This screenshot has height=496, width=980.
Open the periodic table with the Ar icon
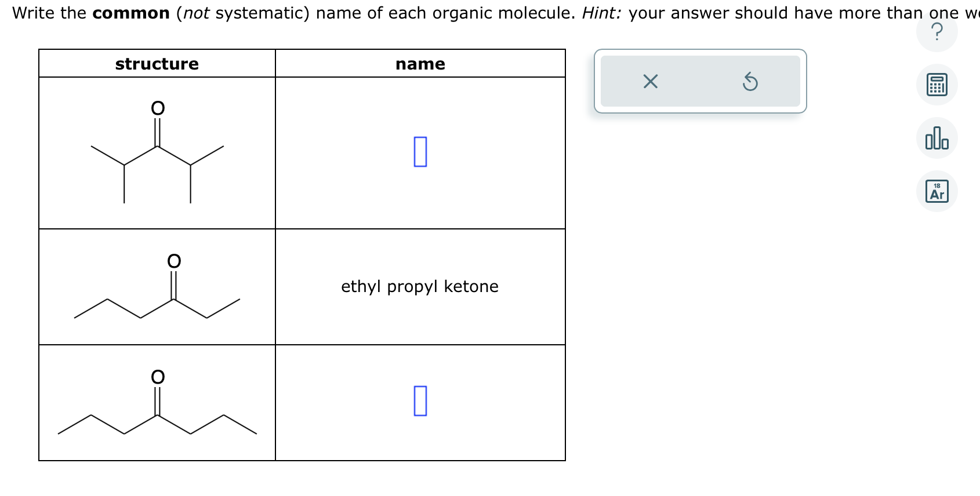point(938,190)
